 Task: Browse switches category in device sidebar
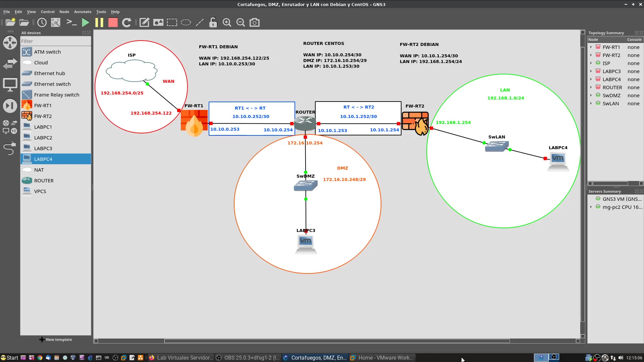[10, 63]
